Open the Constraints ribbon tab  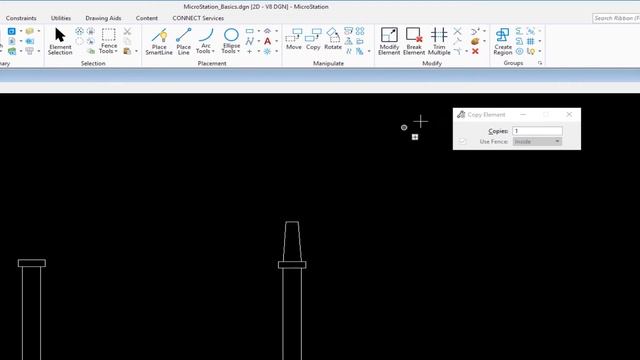coord(21,18)
